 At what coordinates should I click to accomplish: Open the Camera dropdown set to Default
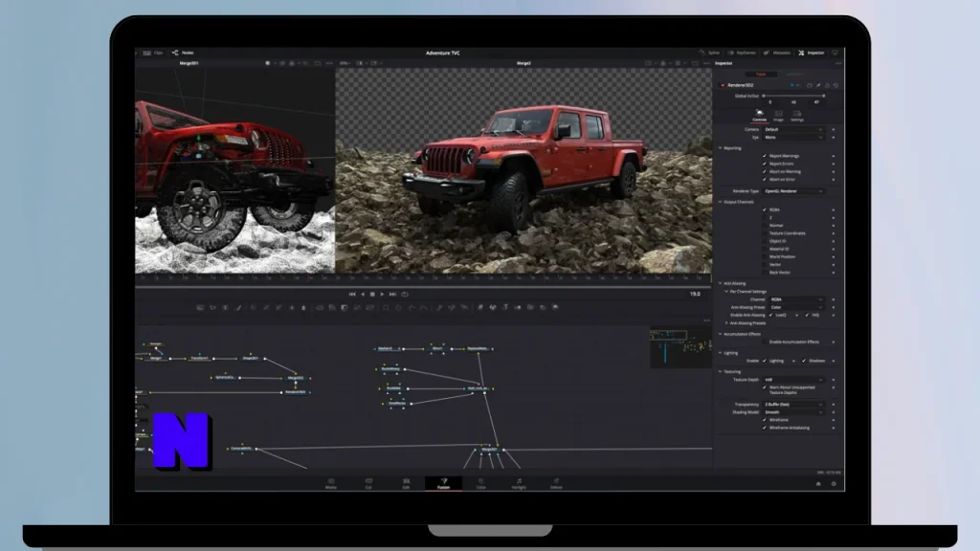pos(792,130)
